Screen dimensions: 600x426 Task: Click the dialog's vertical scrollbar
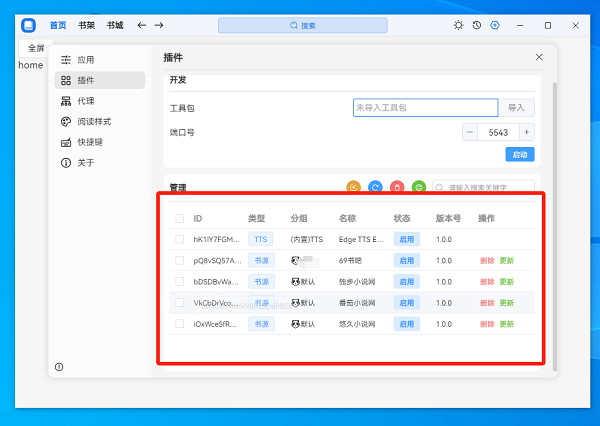[555, 226]
